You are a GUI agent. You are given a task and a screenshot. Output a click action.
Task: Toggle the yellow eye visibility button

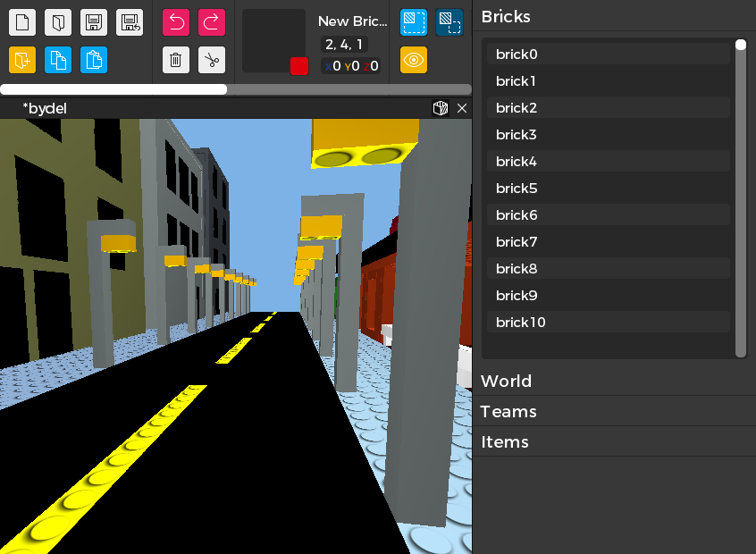(x=414, y=60)
